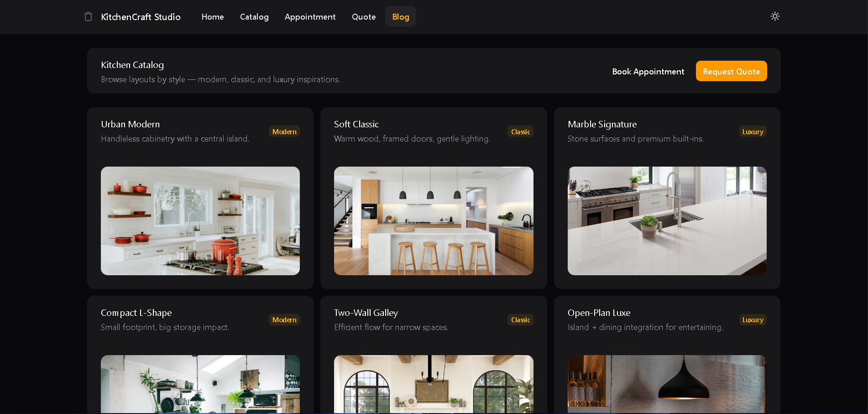Click the orange Request Quote button
Image resolution: width=868 pixels, height=414 pixels.
coord(731,71)
